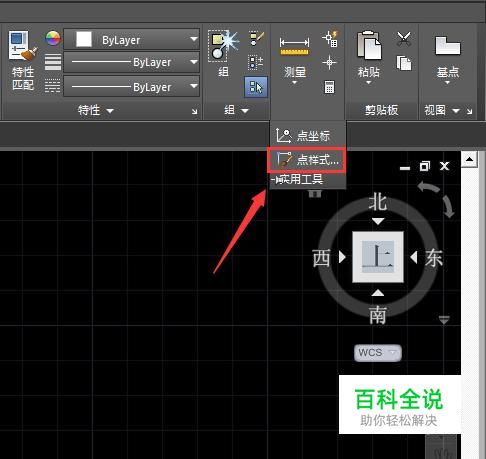Open the 测量 dropdown arrow

[294, 82]
